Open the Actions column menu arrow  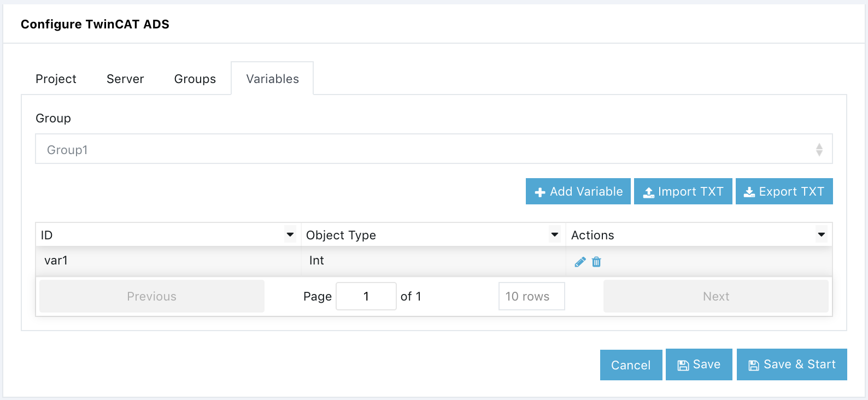[x=822, y=235]
